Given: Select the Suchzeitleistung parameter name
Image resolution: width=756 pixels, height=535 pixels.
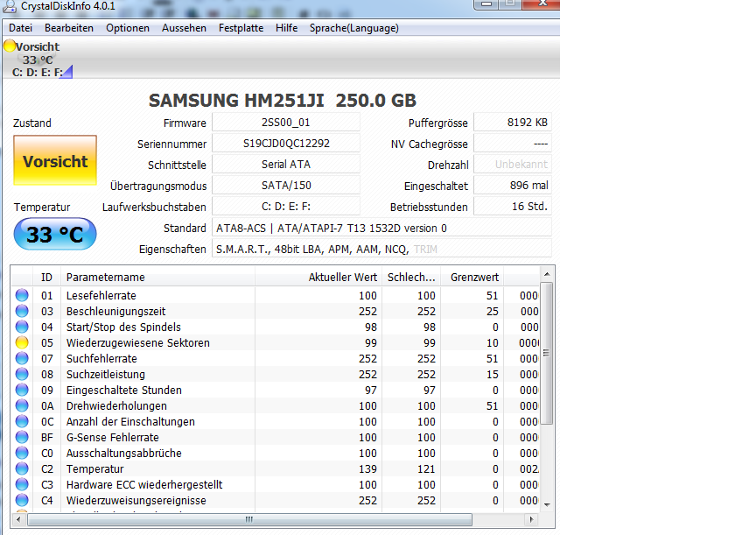Looking at the screenshot, I should (106, 374).
